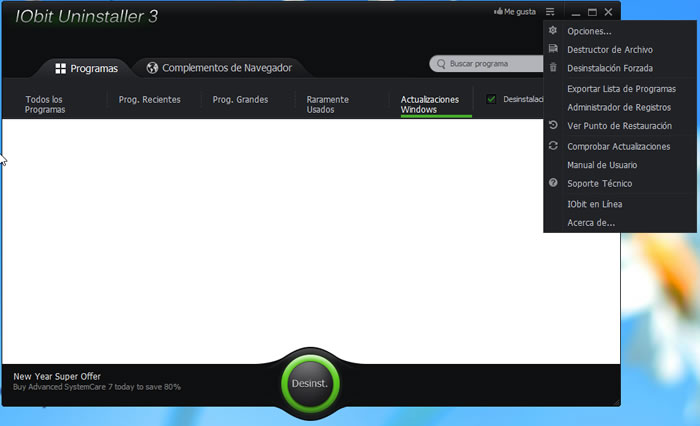Maximize the IObit Uninstaller window

click(592, 13)
